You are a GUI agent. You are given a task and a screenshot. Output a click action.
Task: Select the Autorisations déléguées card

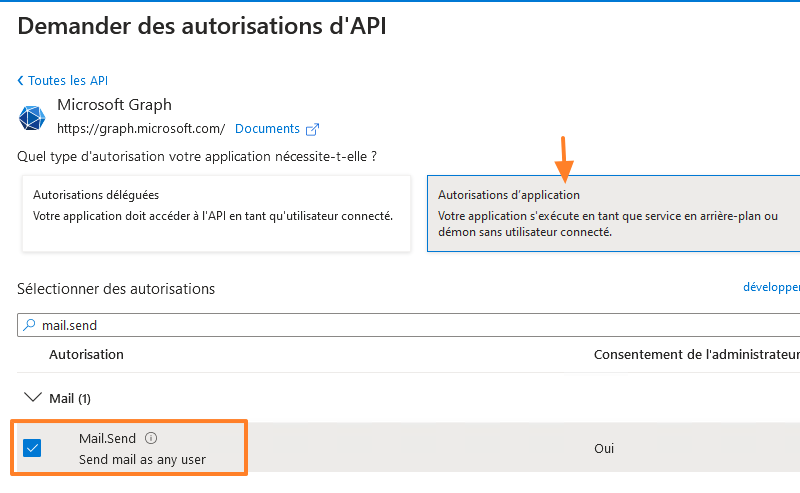[216, 213]
